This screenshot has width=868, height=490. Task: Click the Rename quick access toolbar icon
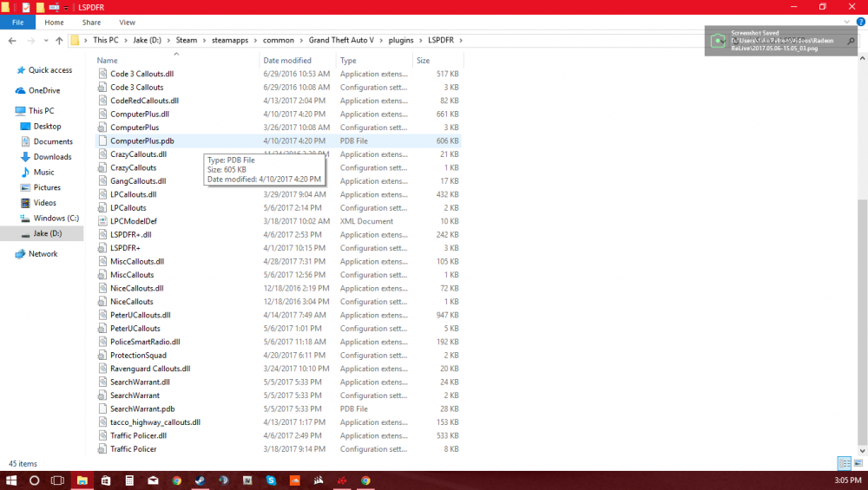point(54,7)
